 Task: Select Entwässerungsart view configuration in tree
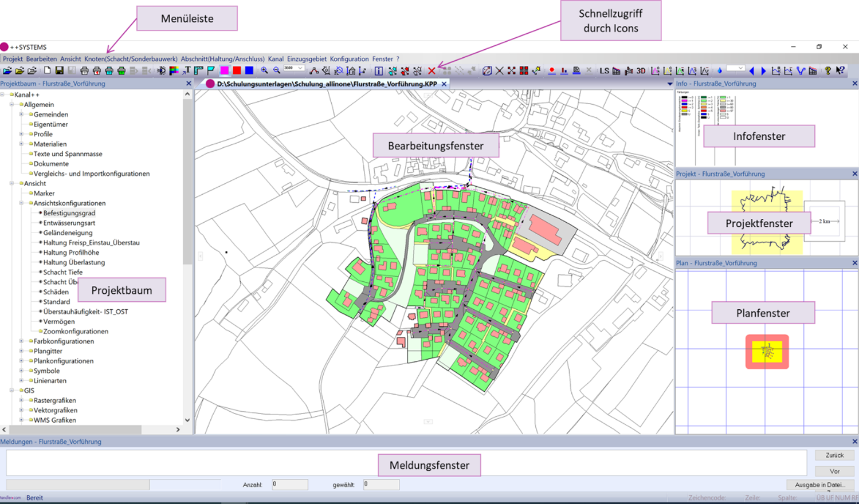(69, 223)
